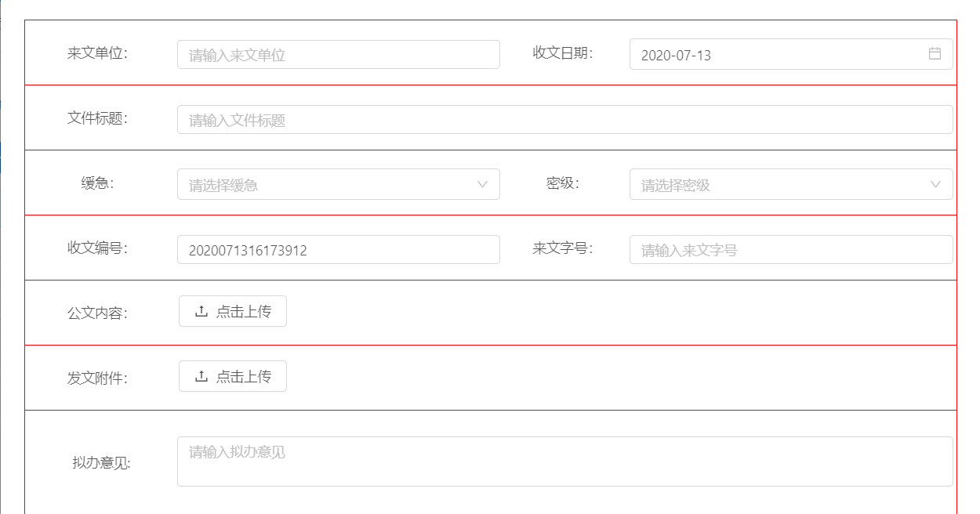Image resolution: width=980 pixels, height=514 pixels.
Task: Focus the 来文单位 input field
Action: (339, 55)
